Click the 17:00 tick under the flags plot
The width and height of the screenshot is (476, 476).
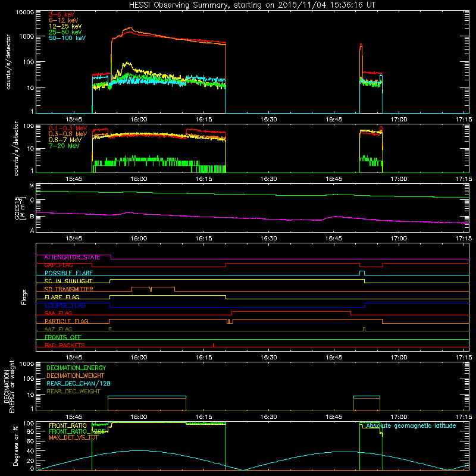point(399,358)
